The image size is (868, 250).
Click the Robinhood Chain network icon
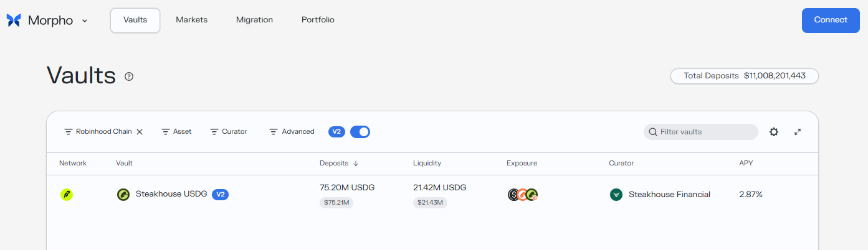67,195
